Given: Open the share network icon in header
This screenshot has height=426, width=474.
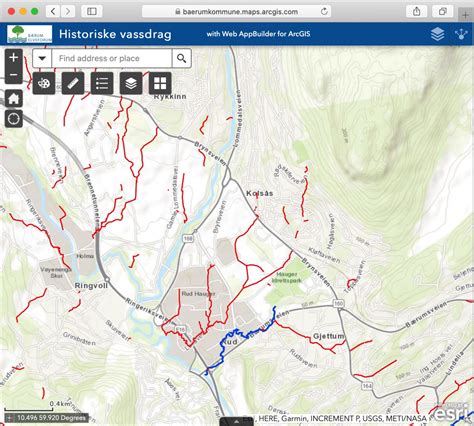Looking at the screenshot, I should pos(461,34).
